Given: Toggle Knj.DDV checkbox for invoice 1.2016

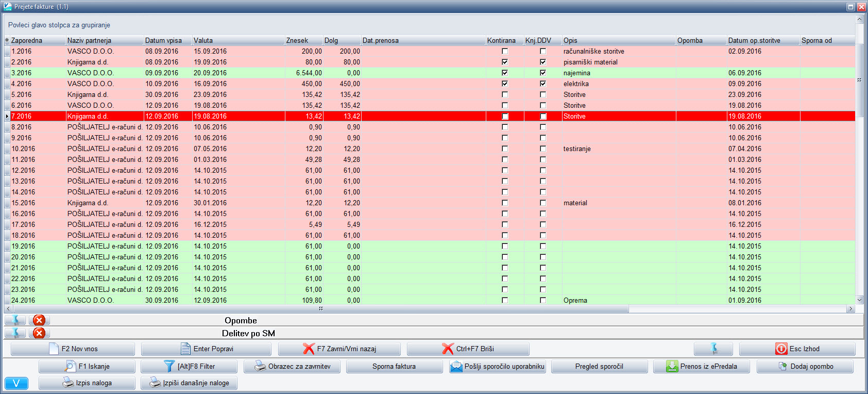Looking at the screenshot, I should (543, 51).
